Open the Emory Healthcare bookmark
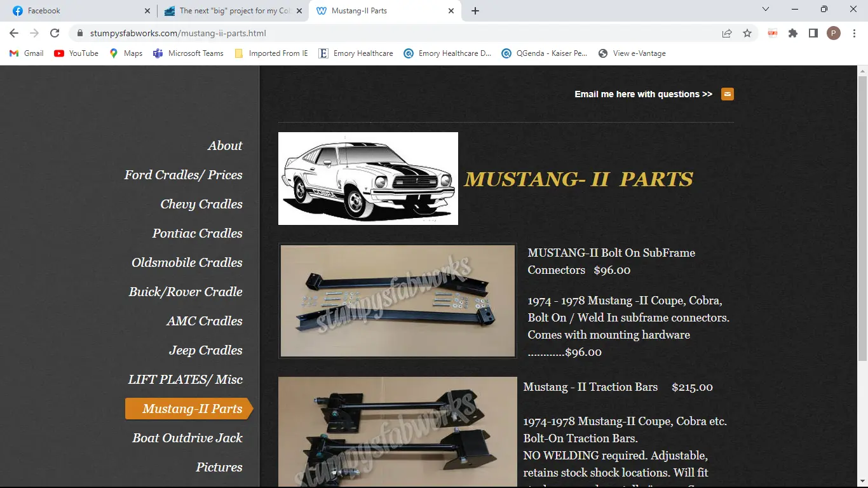The image size is (868, 488). (356, 53)
